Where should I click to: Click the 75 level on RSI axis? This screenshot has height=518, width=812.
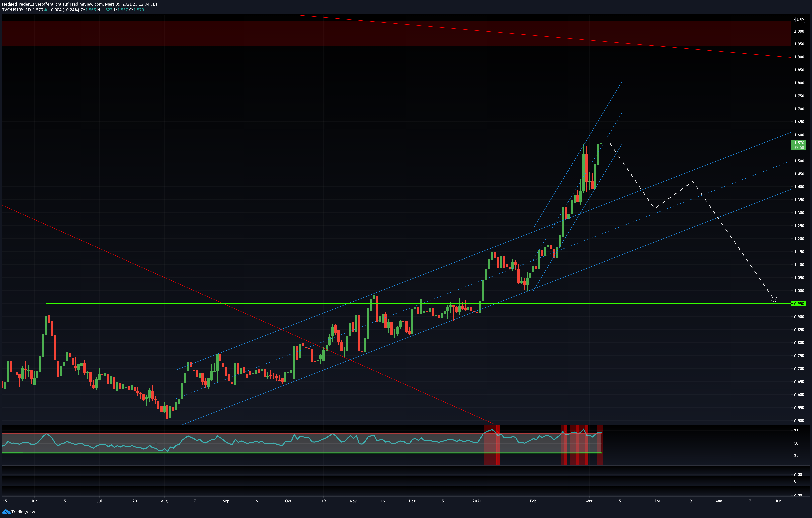point(796,431)
